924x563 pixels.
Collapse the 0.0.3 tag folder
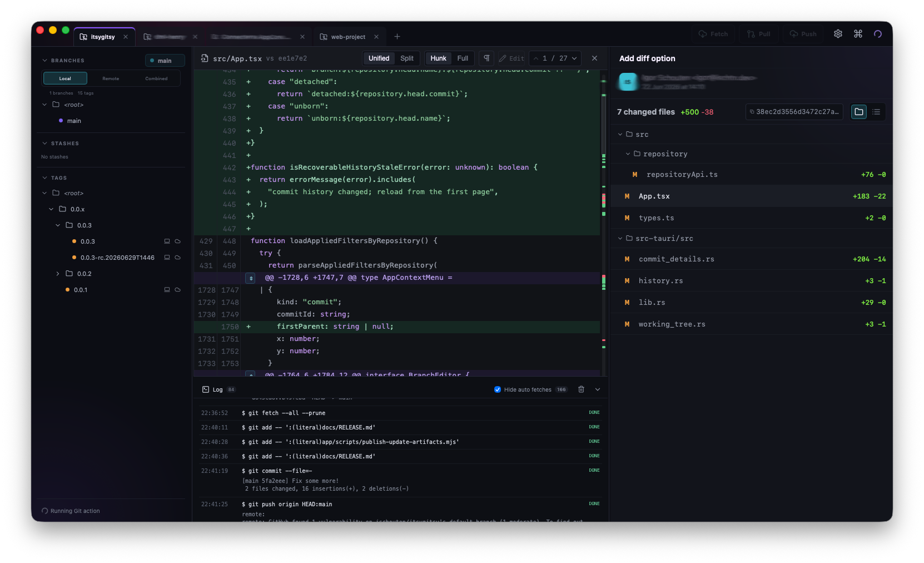coord(58,225)
